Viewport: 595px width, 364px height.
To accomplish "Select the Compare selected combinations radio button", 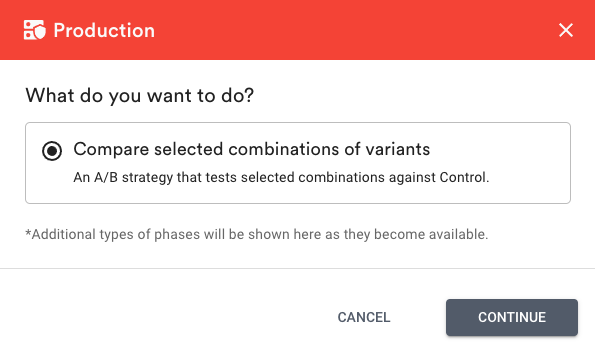I will click(x=52, y=151).
